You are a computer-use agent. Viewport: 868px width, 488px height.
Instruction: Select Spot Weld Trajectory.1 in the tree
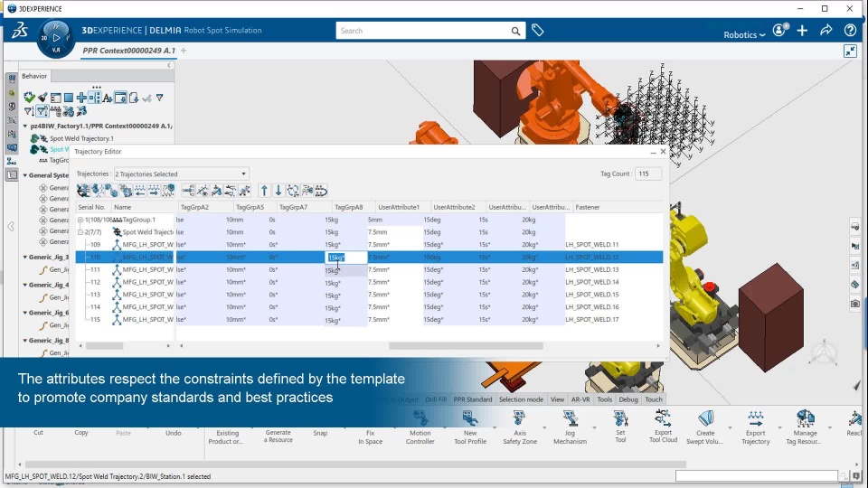tap(81, 139)
